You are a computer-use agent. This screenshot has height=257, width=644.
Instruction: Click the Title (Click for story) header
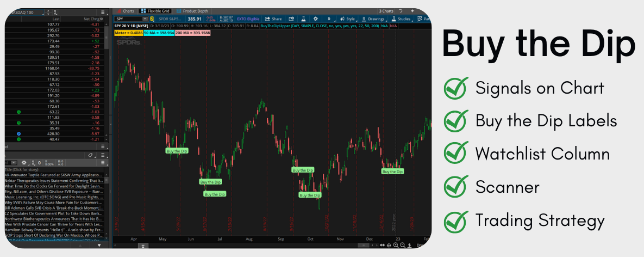(22, 169)
